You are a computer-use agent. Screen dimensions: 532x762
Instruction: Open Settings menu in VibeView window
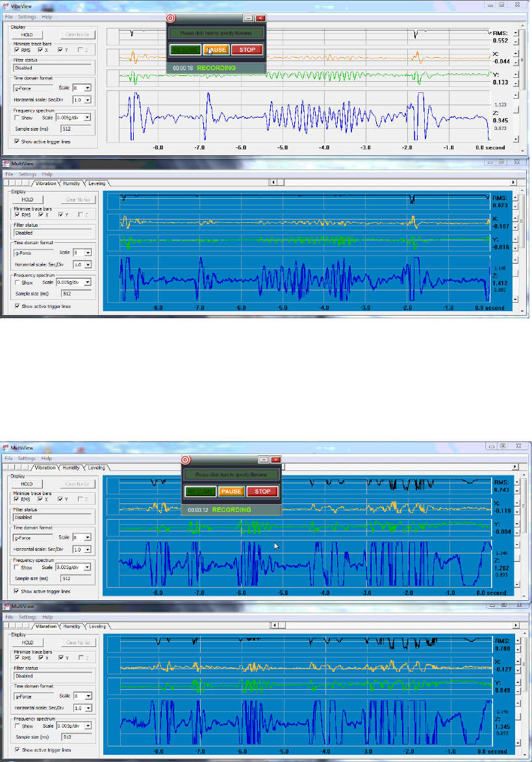[27, 17]
